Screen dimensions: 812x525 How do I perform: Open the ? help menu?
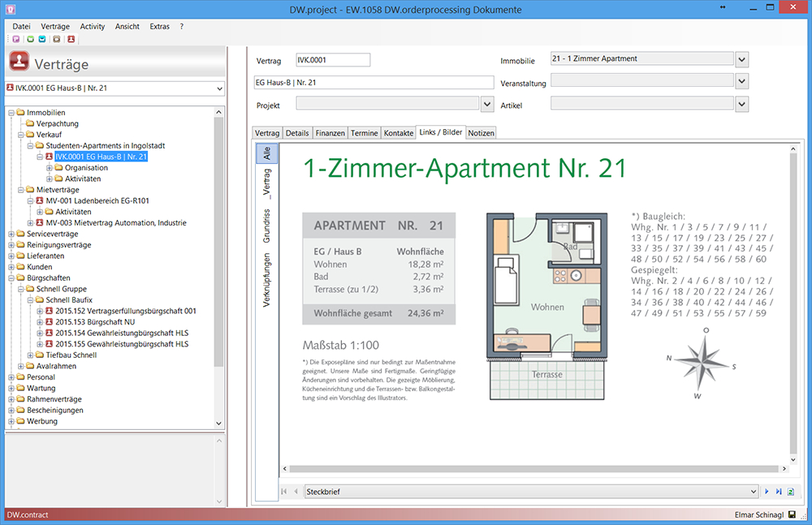click(x=182, y=27)
